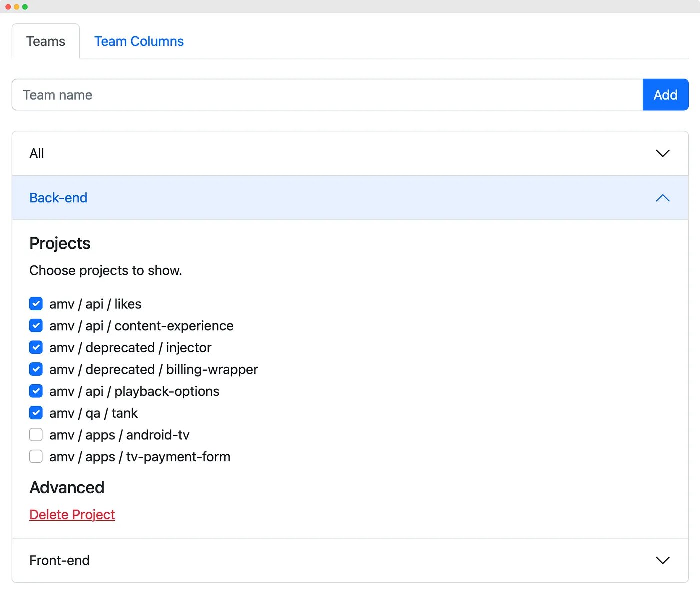Click the All accordion header label
The image size is (700, 595).
(x=37, y=153)
